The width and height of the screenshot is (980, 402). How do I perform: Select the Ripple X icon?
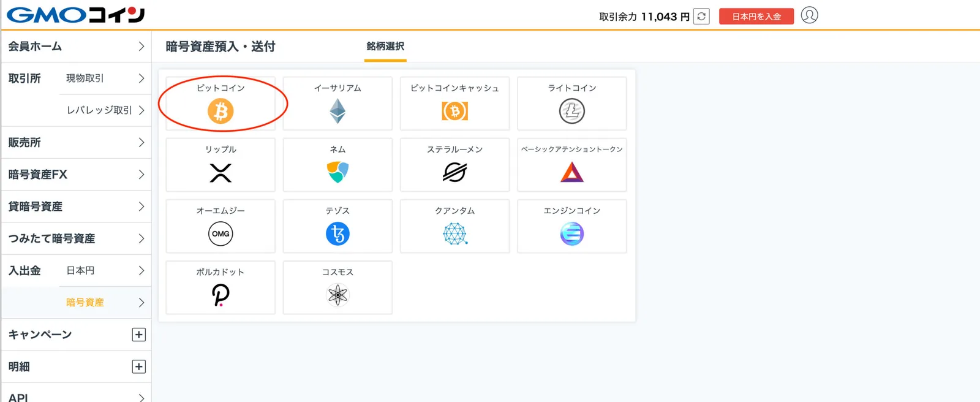click(221, 173)
